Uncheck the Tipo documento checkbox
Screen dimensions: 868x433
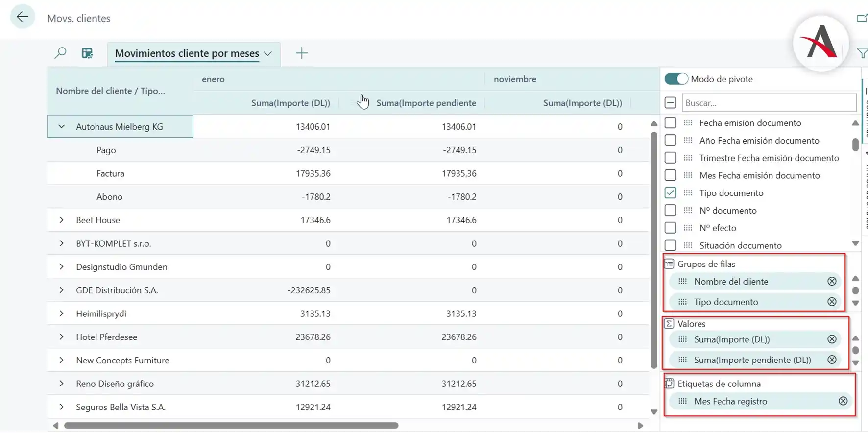pyautogui.click(x=670, y=193)
